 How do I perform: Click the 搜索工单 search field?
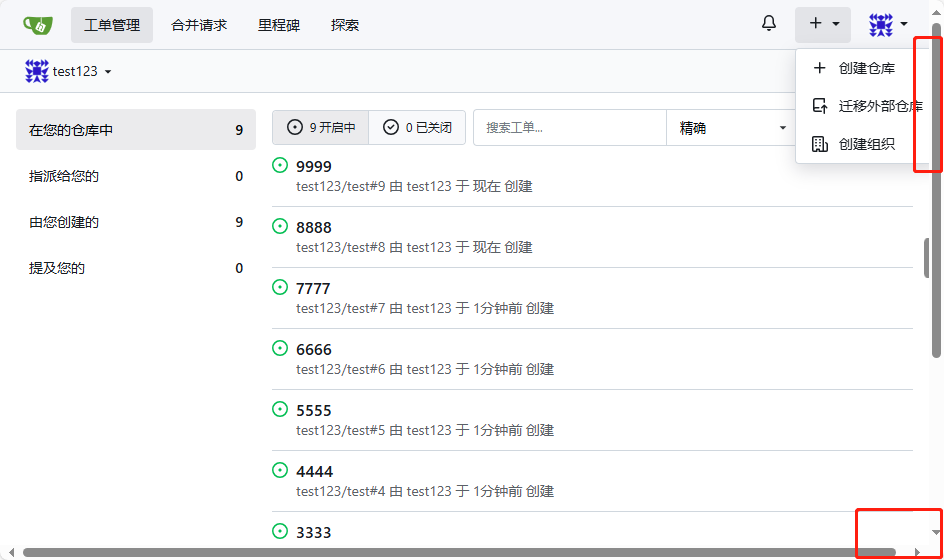[569, 128]
